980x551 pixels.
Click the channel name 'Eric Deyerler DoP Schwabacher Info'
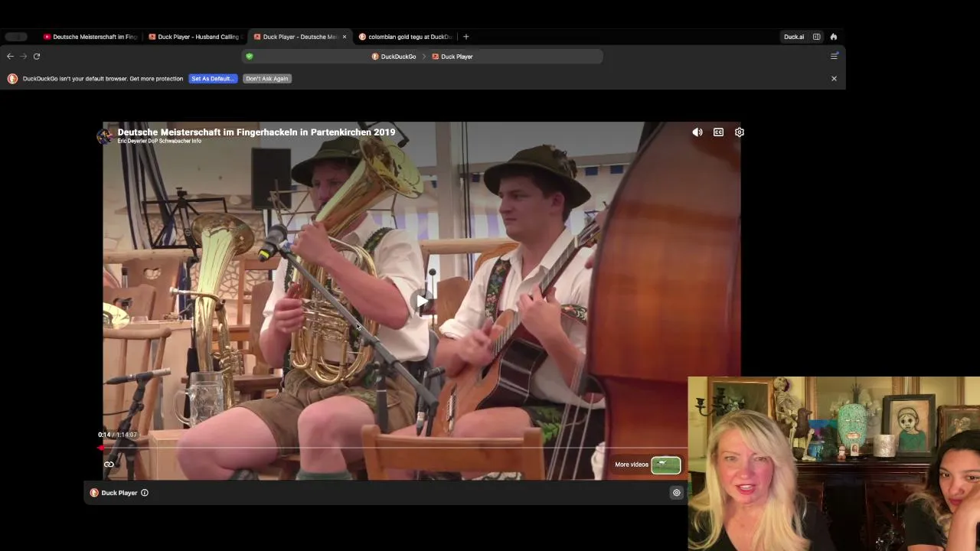pos(159,142)
